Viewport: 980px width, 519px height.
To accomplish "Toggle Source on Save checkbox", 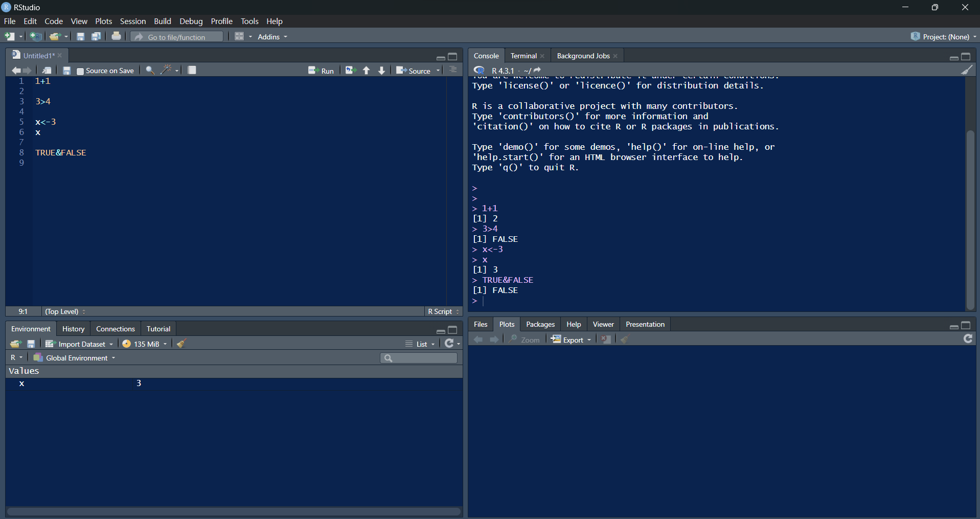I will click(x=80, y=71).
